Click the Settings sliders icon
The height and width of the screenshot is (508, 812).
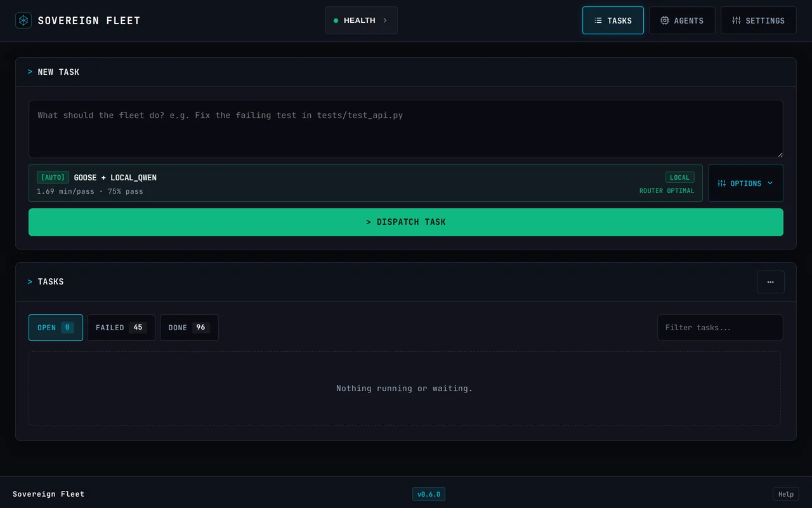coord(737,20)
